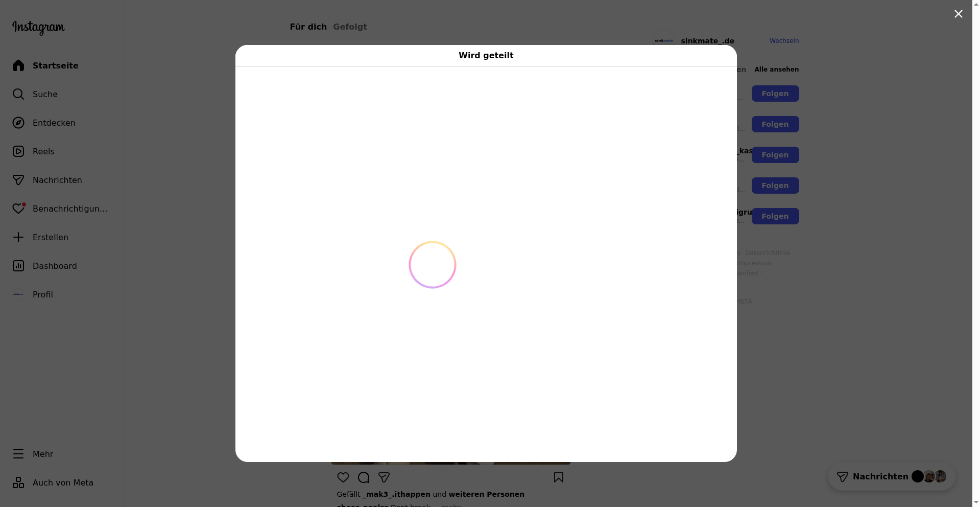The width and height of the screenshot is (980, 507).
Task: Open comments with speech bubble icon
Action: 364,477
